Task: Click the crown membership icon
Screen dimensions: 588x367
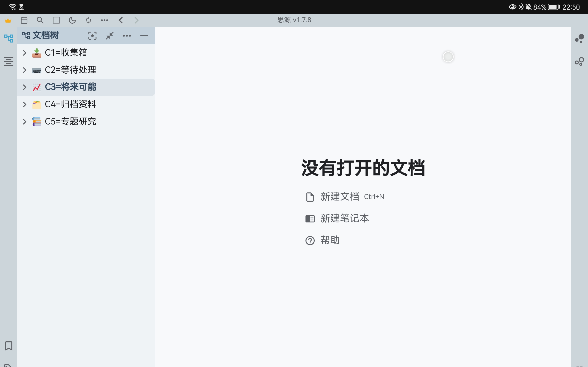Action: pyautogui.click(x=8, y=20)
